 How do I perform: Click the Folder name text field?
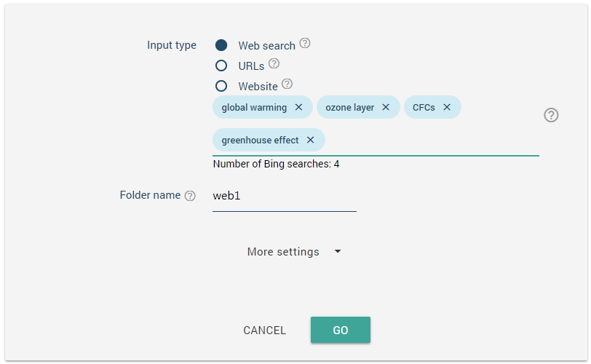[x=284, y=196]
